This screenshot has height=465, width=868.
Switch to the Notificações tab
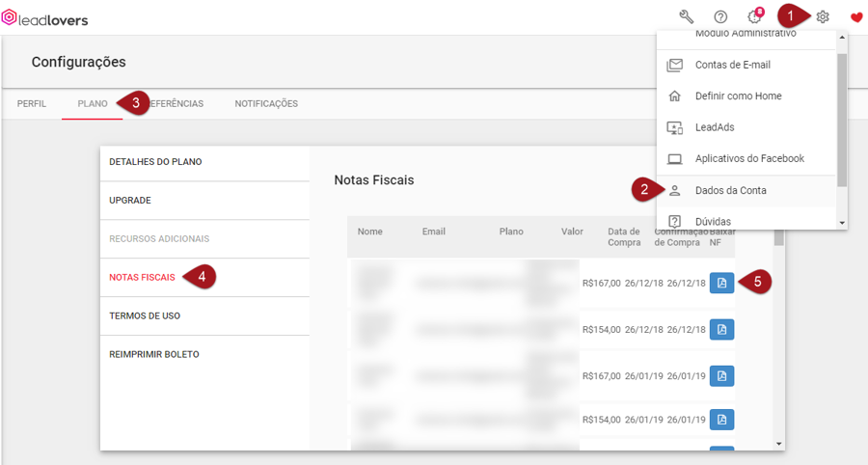(266, 104)
